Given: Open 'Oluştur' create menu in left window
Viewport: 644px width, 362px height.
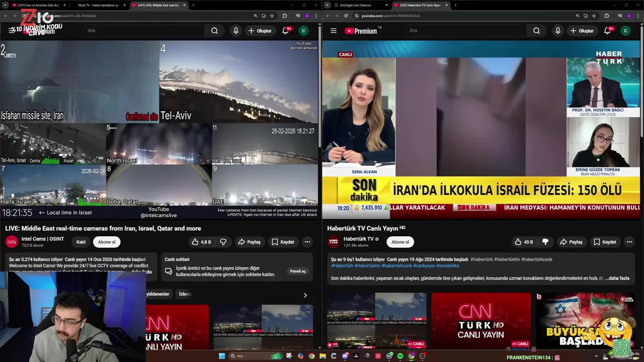Looking at the screenshot, I should click(260, 31).
